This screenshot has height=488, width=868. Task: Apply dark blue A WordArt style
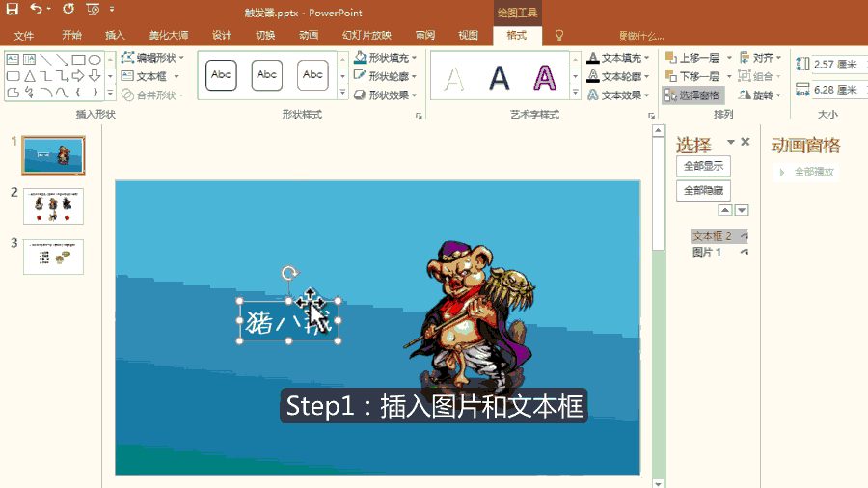(x=500, y=77)
